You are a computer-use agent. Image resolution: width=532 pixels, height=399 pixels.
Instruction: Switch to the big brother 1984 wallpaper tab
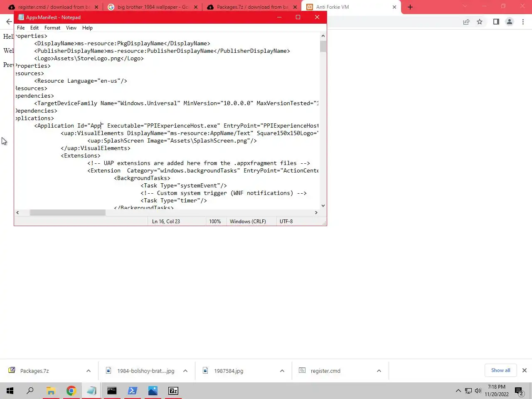[153, 7]
